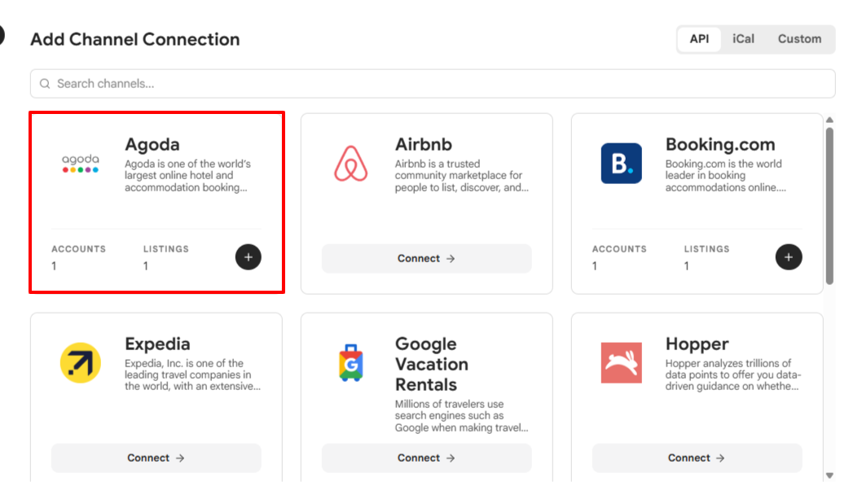Image resolution: width=862 pixels, height=504 pixels.
Task: Click the scrollbar down arrow
Action: click(x=829, y=476)
